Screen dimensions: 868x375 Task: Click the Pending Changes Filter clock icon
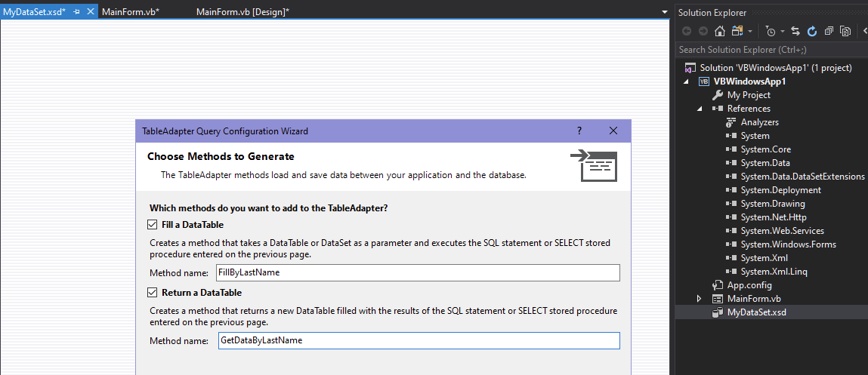(x=770, y=31)
